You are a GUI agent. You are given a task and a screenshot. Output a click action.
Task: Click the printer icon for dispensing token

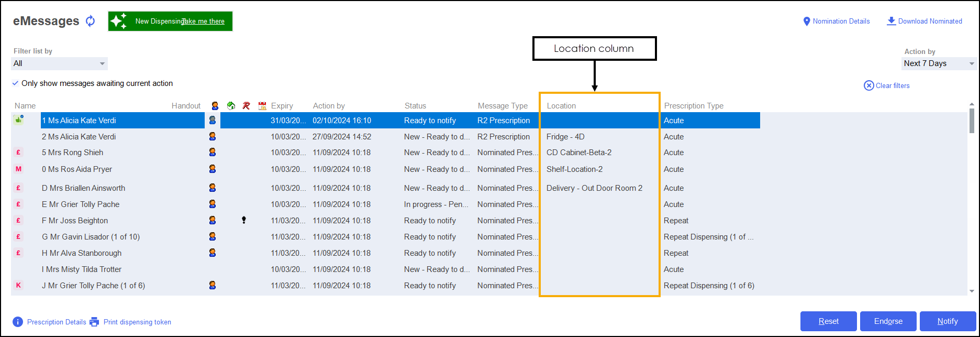pyautogui.click(x=94, y=322)
